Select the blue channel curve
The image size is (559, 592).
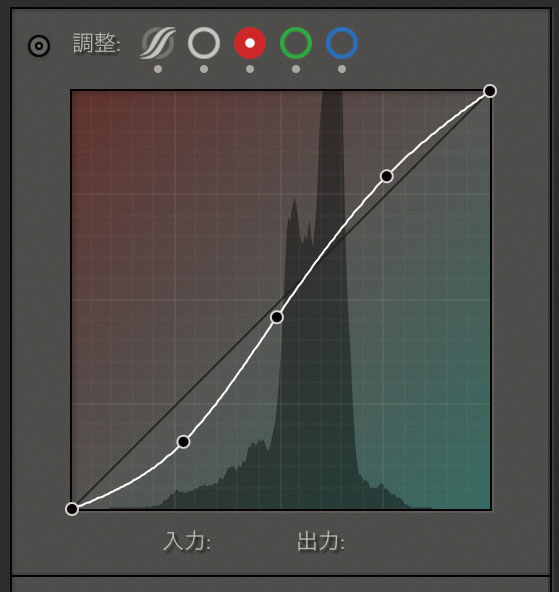pos(342,43)
